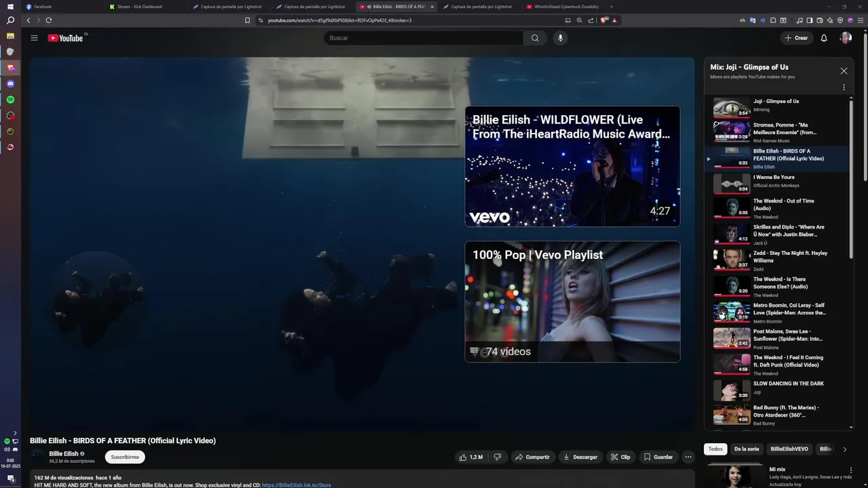Switch to WhistlinDiesel Cybertruck Durability tab
This screenshot has width=868, height=488.
tap(562, 7)
